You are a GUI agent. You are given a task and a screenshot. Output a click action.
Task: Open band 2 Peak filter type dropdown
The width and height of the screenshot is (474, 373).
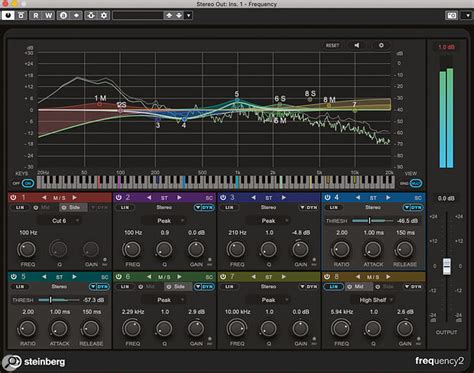click(x=164, y=221)
